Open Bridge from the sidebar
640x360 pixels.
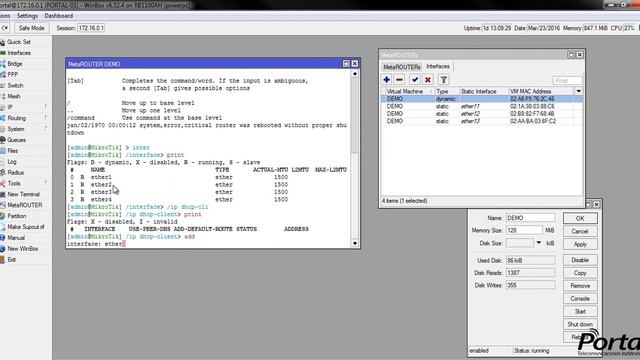coord(15,64)
